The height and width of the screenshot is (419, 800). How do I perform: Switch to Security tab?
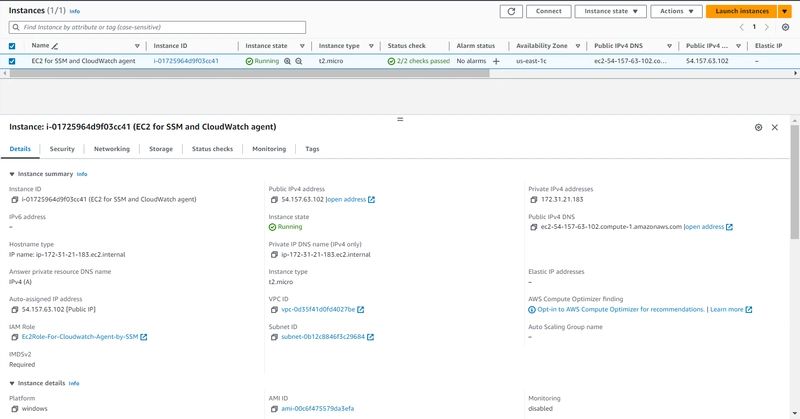62,149
